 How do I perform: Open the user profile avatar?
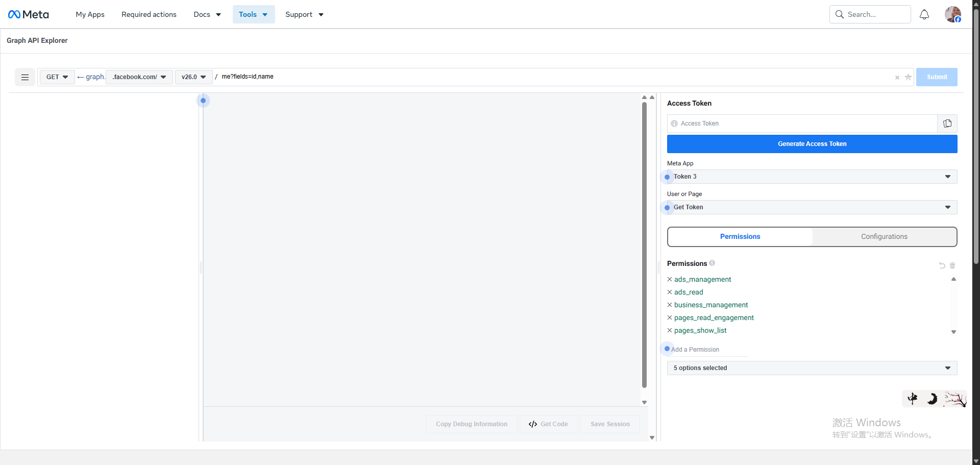pyautogui.click(x=952, y=14)
